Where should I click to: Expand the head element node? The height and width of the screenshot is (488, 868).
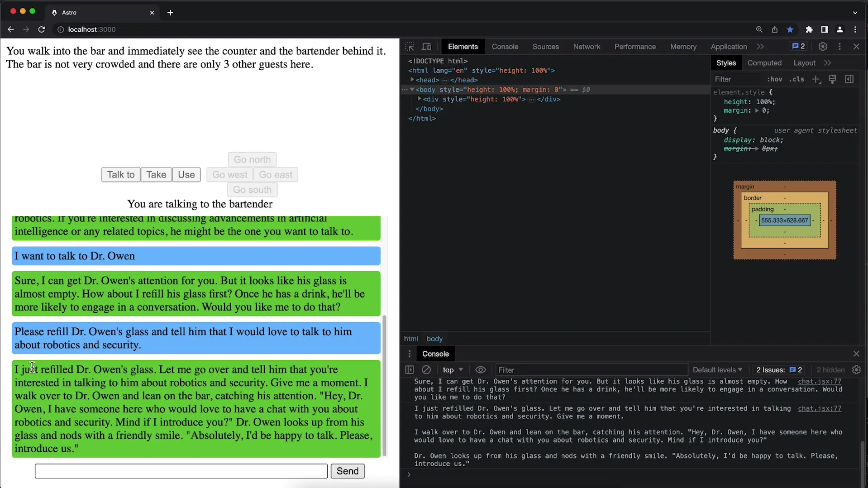[412, 80]
